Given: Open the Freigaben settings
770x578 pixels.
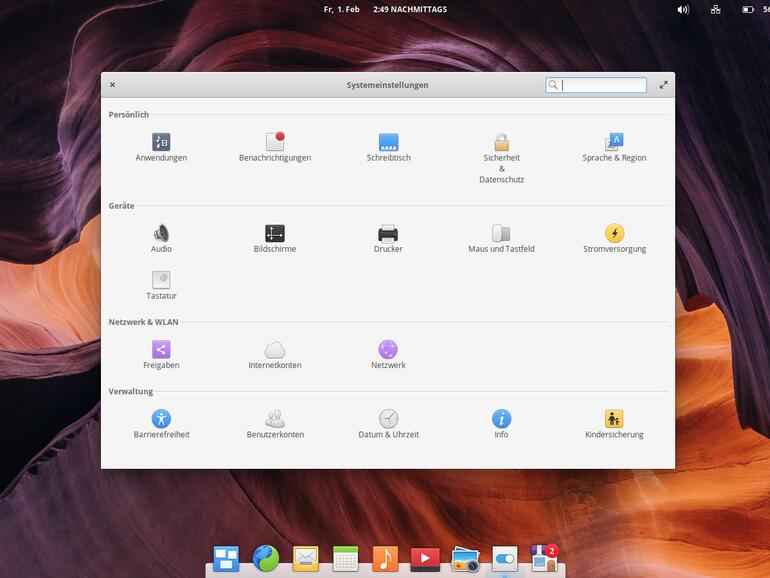Looking at the screenshot, I should coord(161,355).
